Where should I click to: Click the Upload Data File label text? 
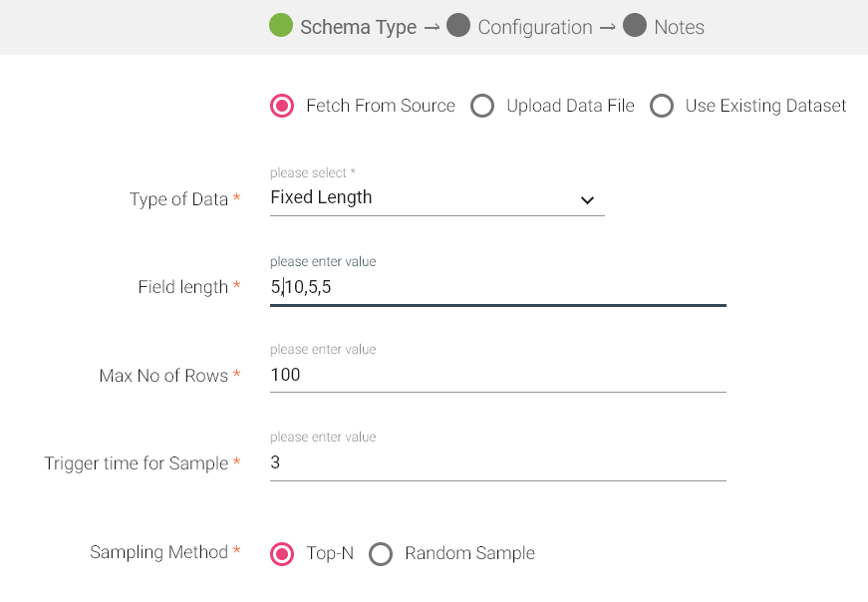pos(570,106)
